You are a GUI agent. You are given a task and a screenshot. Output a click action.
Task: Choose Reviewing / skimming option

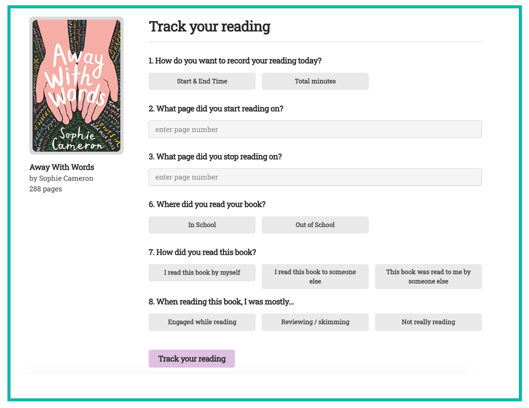point(315,322)
